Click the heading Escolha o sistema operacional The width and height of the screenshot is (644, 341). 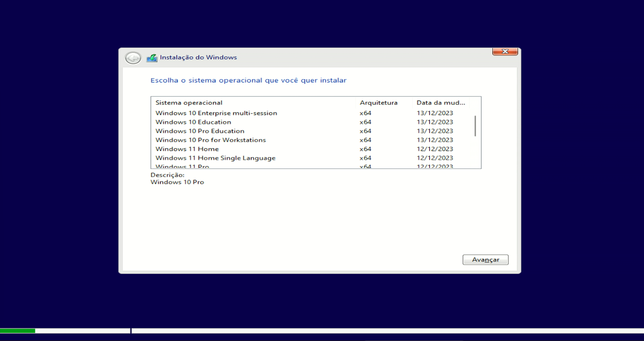point(248,80)
